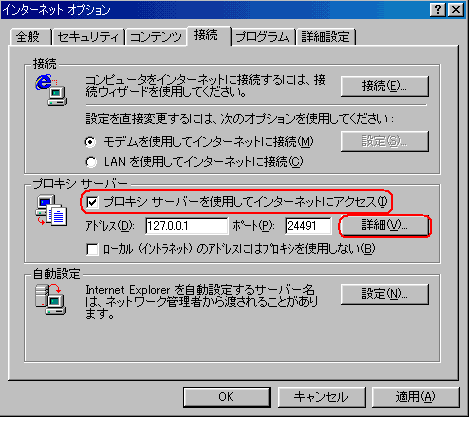This screenshot has width=475, height=423.
Task: Click the proxy address field 127.0.0.1
Action: coord(187,226)
